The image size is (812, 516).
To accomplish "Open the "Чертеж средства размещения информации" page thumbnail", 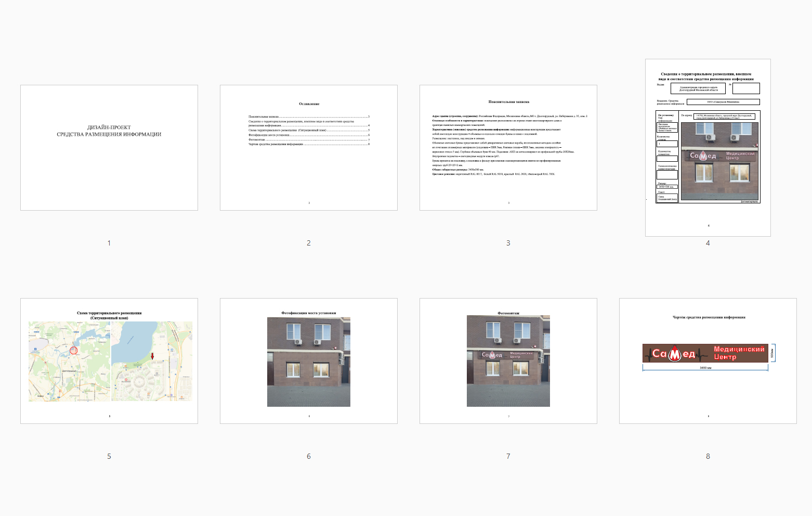I will point(708,361).
